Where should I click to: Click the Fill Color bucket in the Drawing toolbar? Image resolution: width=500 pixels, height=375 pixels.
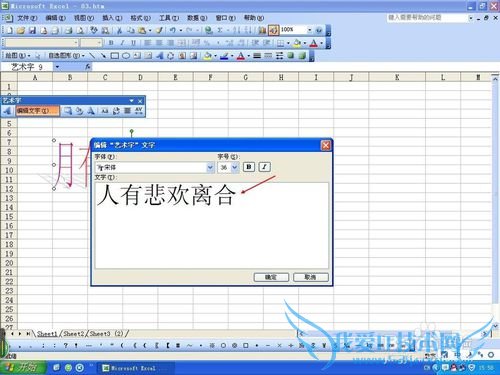tap(207, 56)
